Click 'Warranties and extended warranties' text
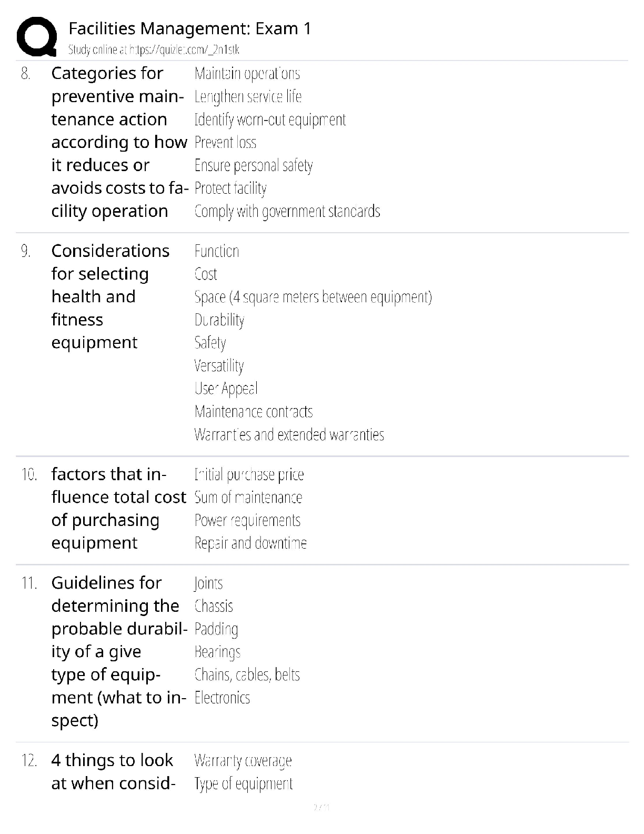The height and width of the screenshot is (834, 644). click(x=289, y=435)
